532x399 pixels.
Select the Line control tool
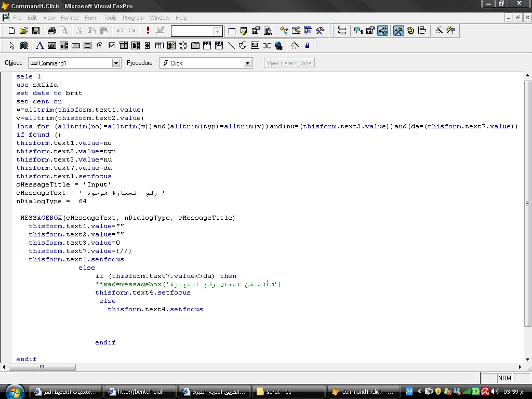click(231, 46)
